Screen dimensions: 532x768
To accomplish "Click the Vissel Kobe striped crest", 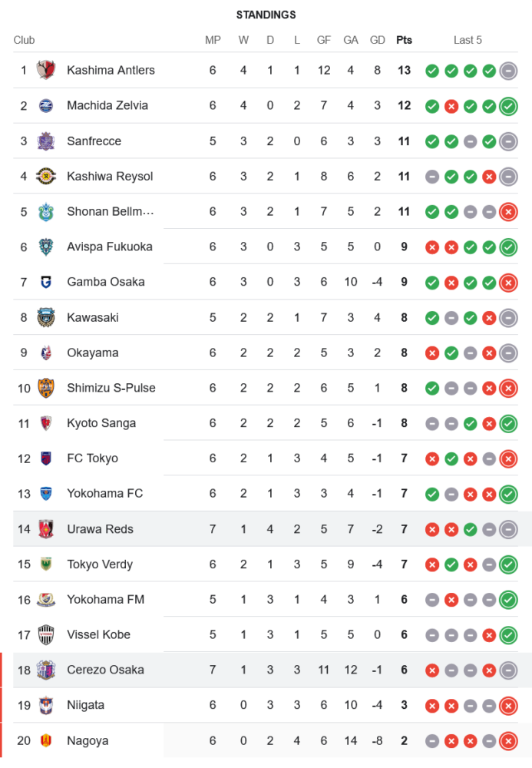I will [46, 634].
